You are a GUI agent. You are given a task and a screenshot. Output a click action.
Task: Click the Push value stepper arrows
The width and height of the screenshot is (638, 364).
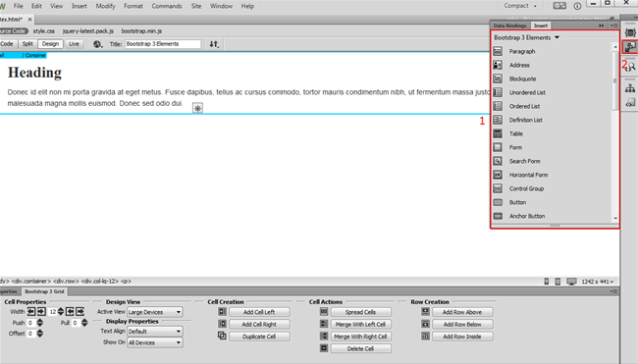click(x=40, y=323)
